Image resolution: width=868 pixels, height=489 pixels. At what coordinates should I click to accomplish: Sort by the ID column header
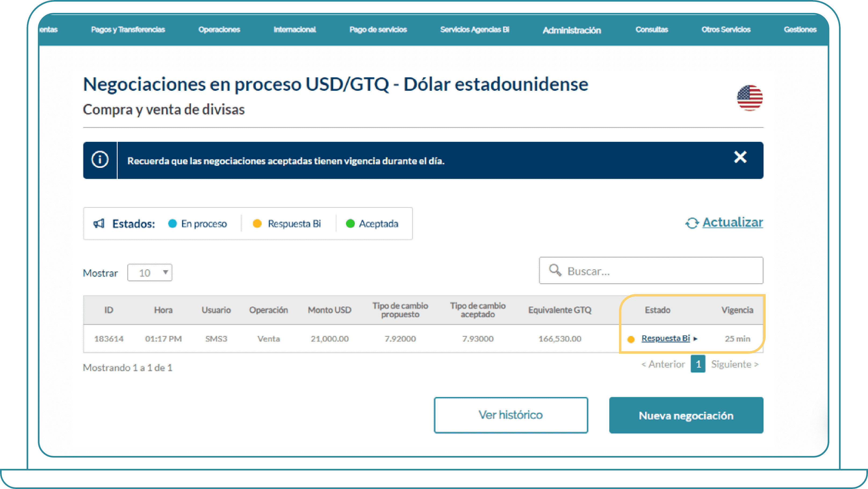click(x=109, y=310)
